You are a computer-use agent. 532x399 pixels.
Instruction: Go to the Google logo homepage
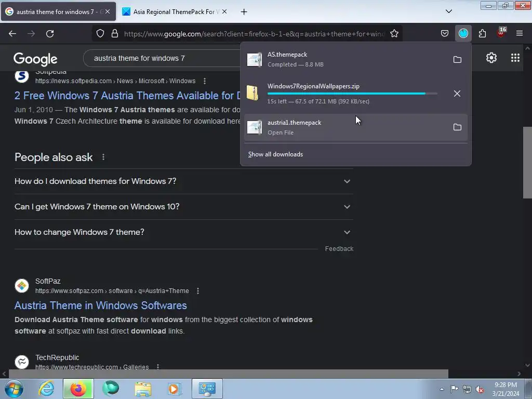click(x=35, y=59)
